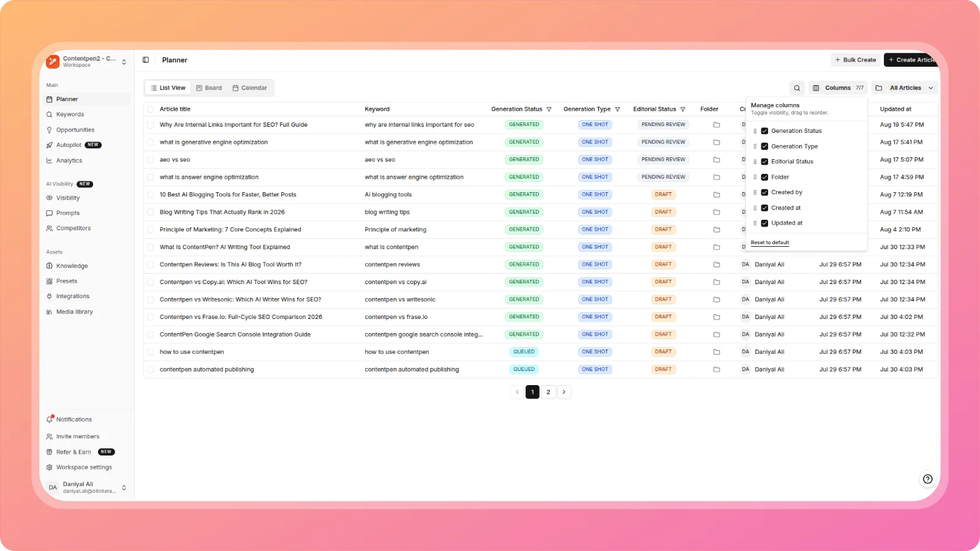Check the 'aeo vs seo' row checkbox
980x551 pixels.
point(151,160)
